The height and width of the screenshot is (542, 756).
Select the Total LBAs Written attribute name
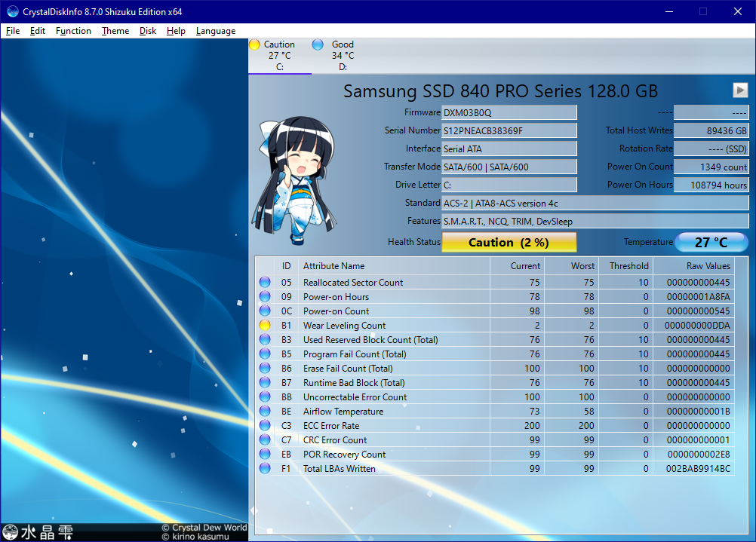click(x=339, y=469)
